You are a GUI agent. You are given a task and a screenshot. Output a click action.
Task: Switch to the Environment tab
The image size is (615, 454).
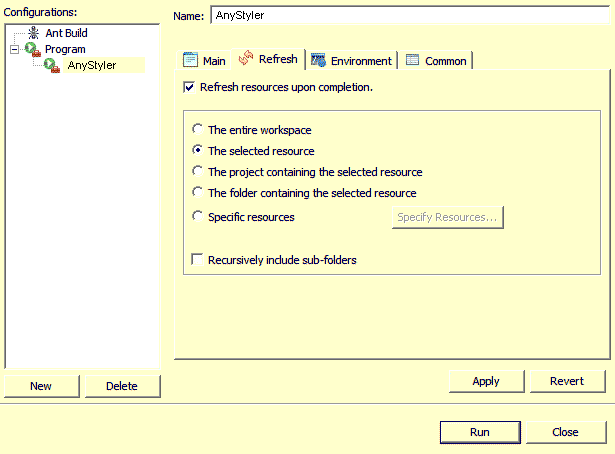pyautogui.click(x=361, y=61)
